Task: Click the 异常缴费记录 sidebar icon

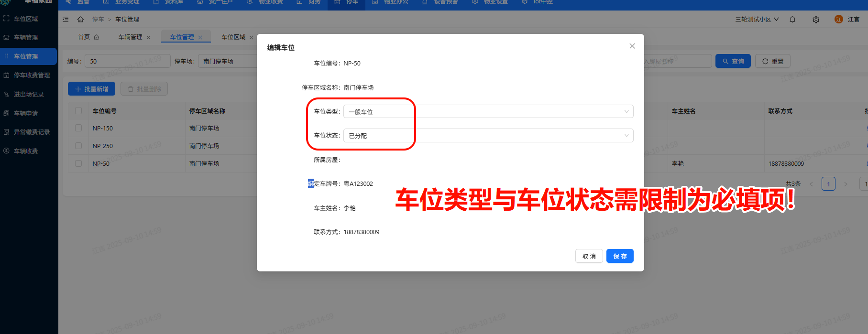Action: (x=6, y=132)
